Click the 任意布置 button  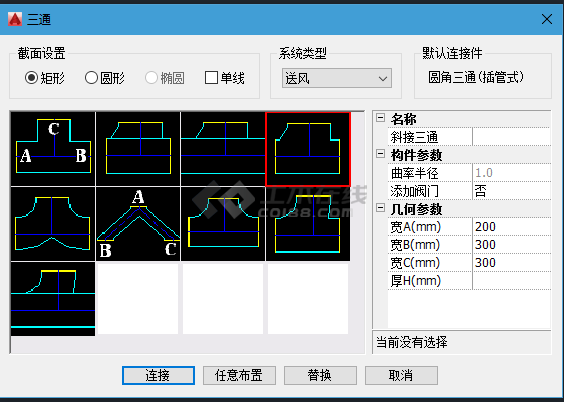point(239,375)
